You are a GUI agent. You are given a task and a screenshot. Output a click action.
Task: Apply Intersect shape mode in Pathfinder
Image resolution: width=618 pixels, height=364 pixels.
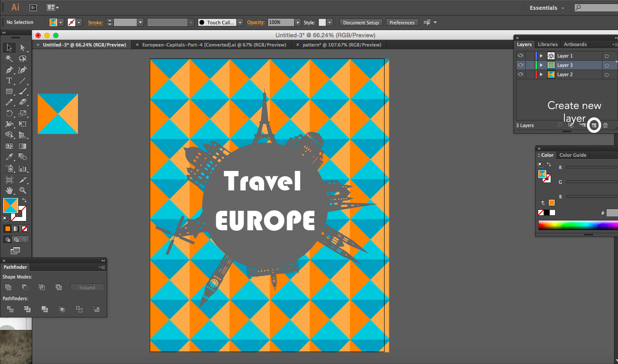[x=42, y=287]
